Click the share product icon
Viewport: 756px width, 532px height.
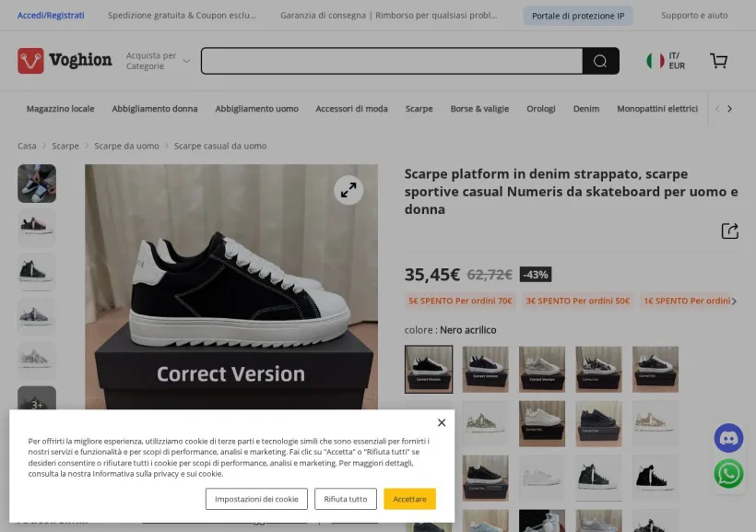729,231
